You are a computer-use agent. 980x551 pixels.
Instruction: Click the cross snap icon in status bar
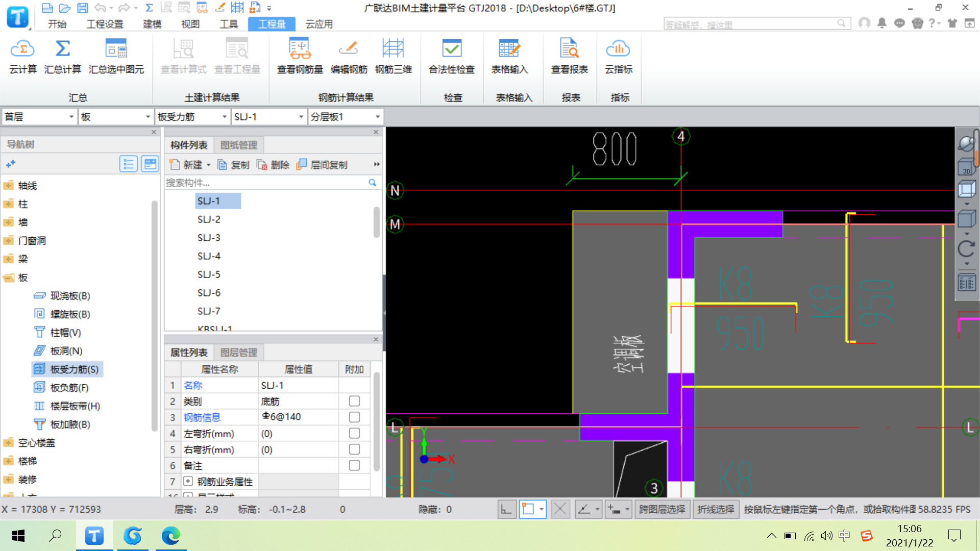[x=560, y=509]
